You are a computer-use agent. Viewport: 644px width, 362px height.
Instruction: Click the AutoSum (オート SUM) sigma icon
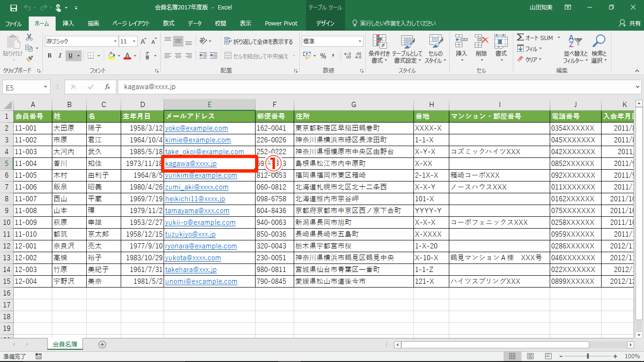520,38
